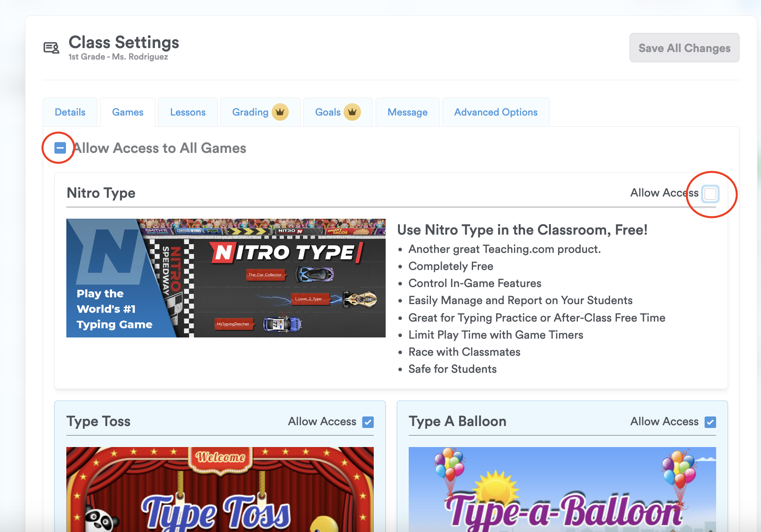
Task: Click the crown icon on Grading tab
Action: point(280,112)
